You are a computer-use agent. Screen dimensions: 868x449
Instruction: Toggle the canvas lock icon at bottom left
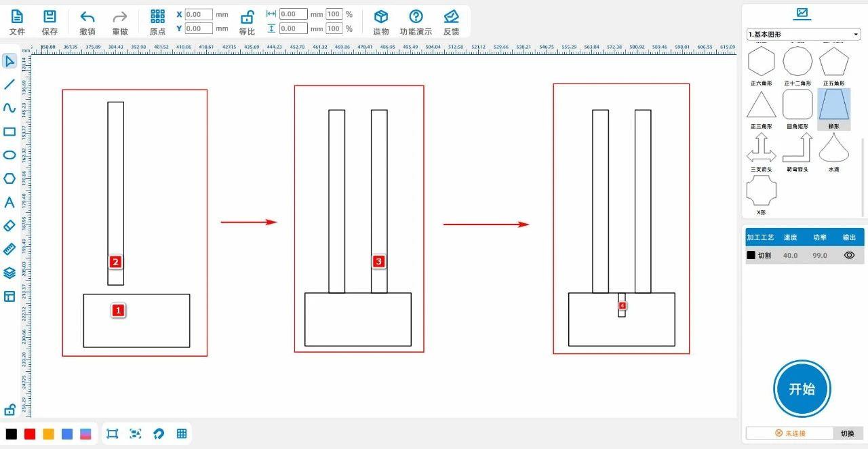tap(9, 410)
